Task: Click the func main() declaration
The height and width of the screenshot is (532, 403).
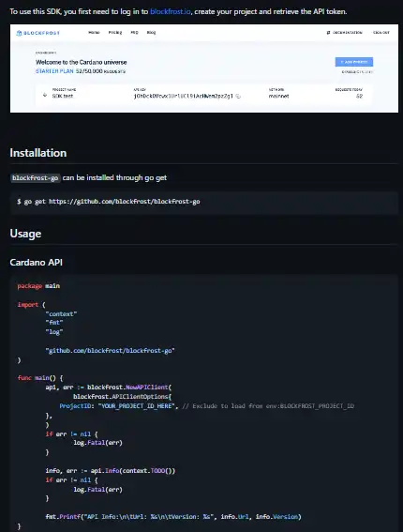Action: 40,378
